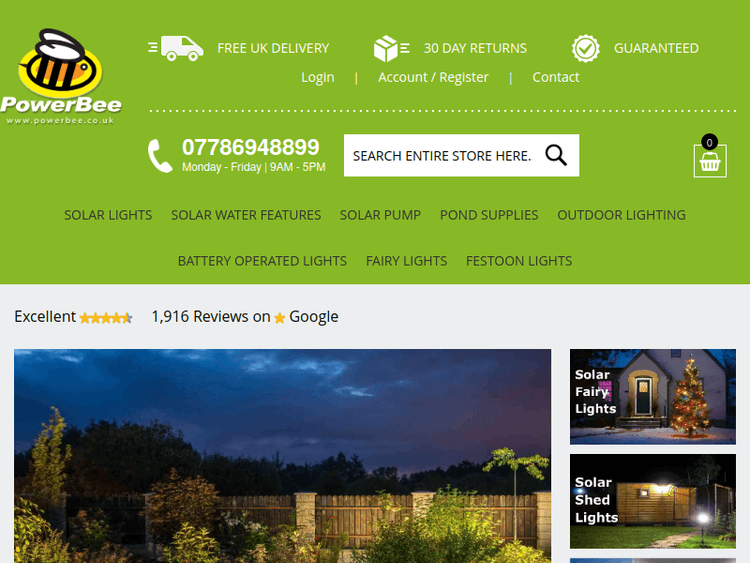Open Pond Supplies menu item
750x563 pixels.
489,215
